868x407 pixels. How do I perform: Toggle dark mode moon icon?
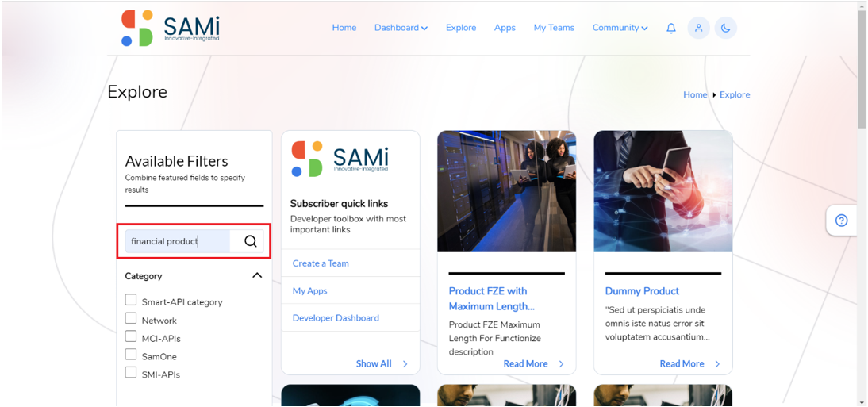click(x=726, y=28)
